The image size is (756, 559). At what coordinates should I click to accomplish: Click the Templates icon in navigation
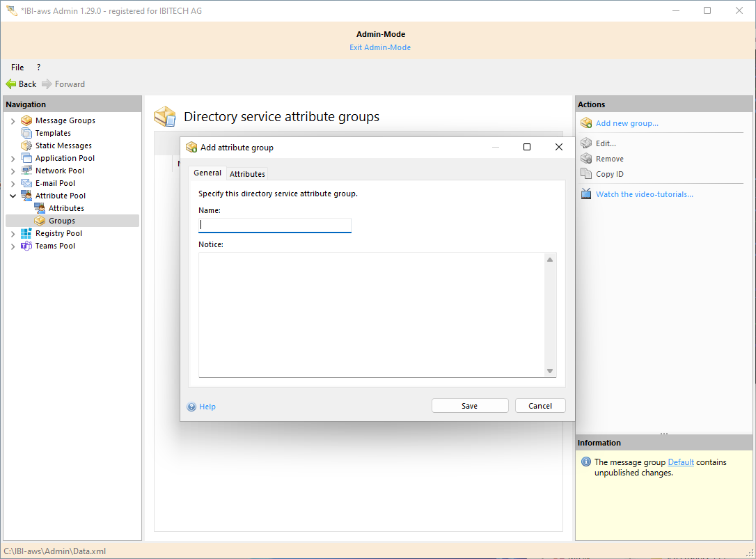point(26,133)
